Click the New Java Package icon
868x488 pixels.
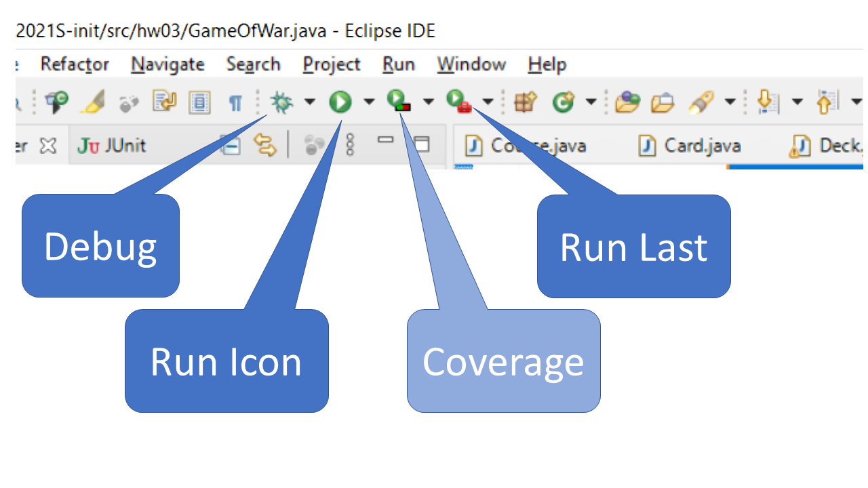(526, 102)
